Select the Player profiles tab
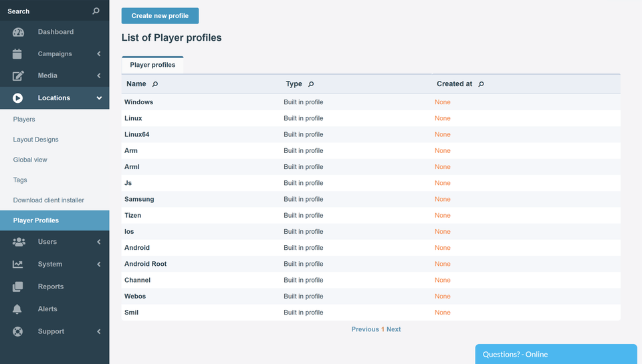This screenshot has height=364, width=642. tap(152, 65)
